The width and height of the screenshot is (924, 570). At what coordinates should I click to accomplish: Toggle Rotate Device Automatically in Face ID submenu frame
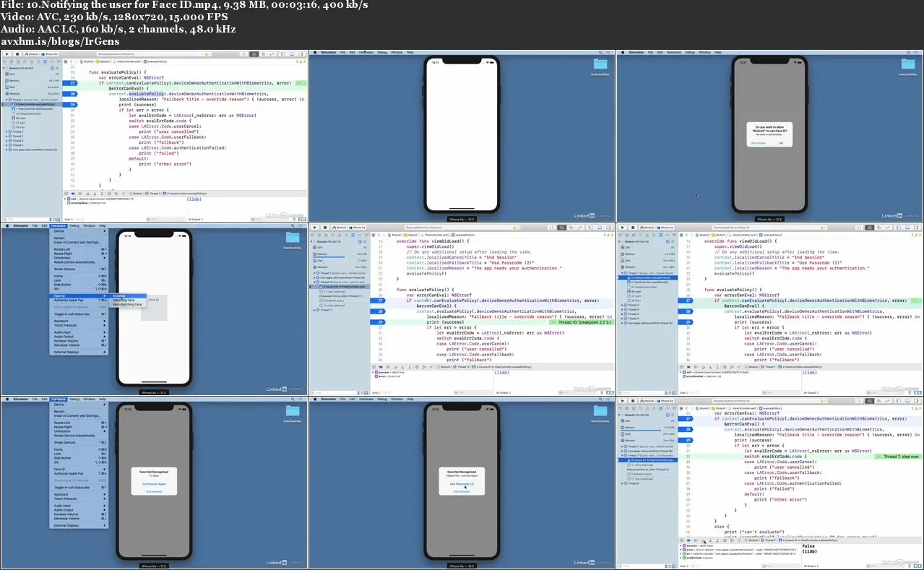[x=74, y=262]
